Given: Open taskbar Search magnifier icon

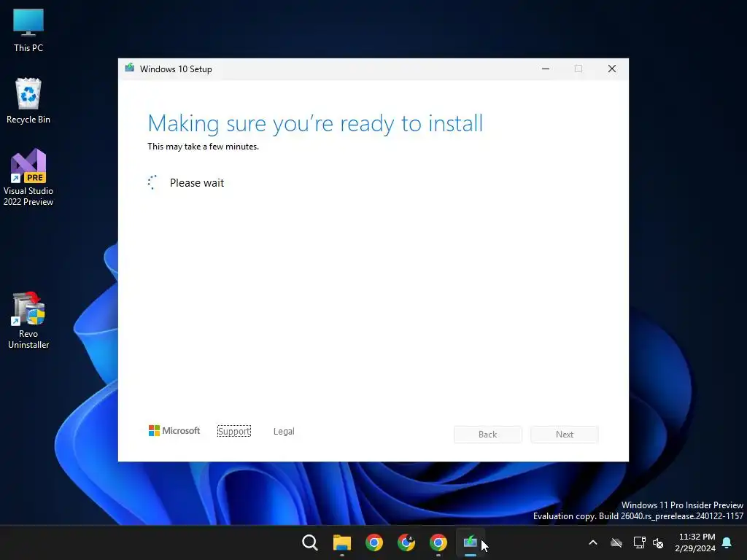Looking at the screenshot, I should (309, 542).
